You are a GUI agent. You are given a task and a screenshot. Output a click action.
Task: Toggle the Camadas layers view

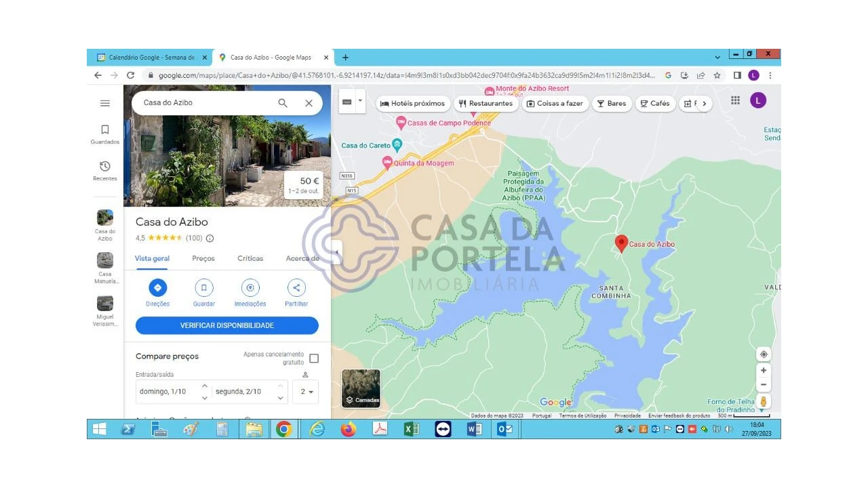[x=361, y=389]
